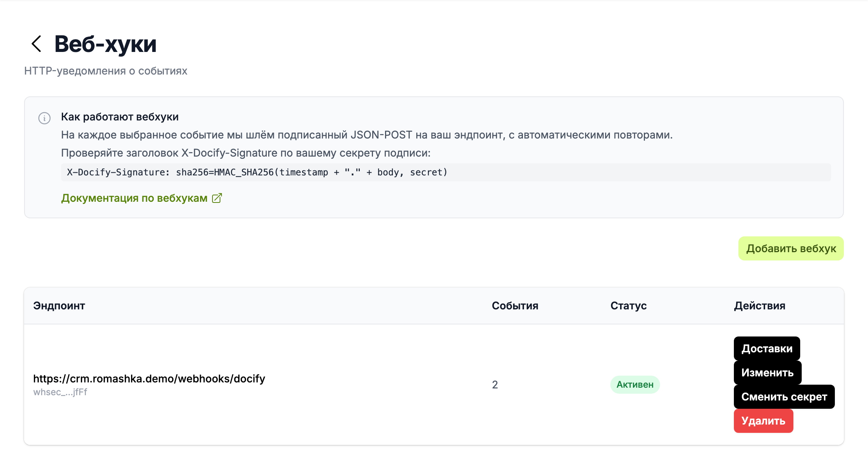Click the Активен status badge
The width and height of the screenshot is (868, 475).
click(635, 385)
